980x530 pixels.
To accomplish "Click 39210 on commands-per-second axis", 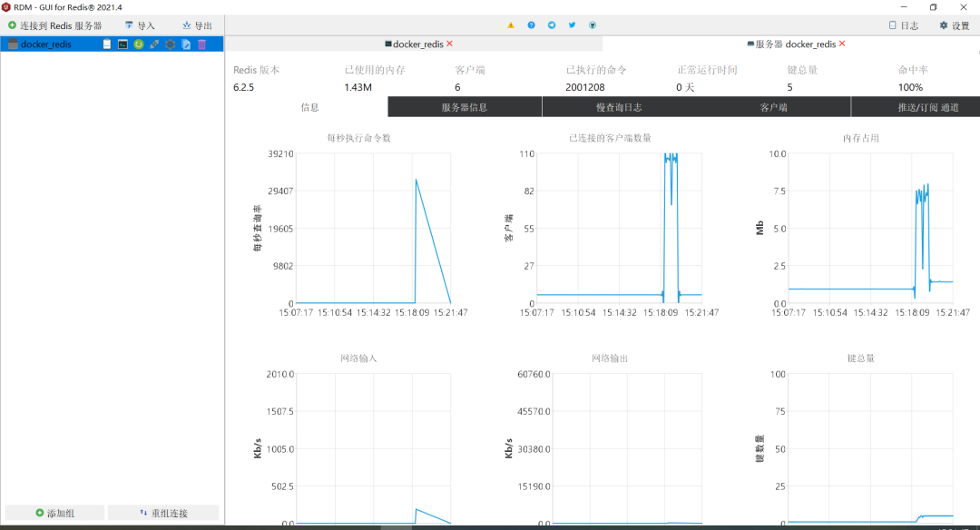I will coord(280,153).
